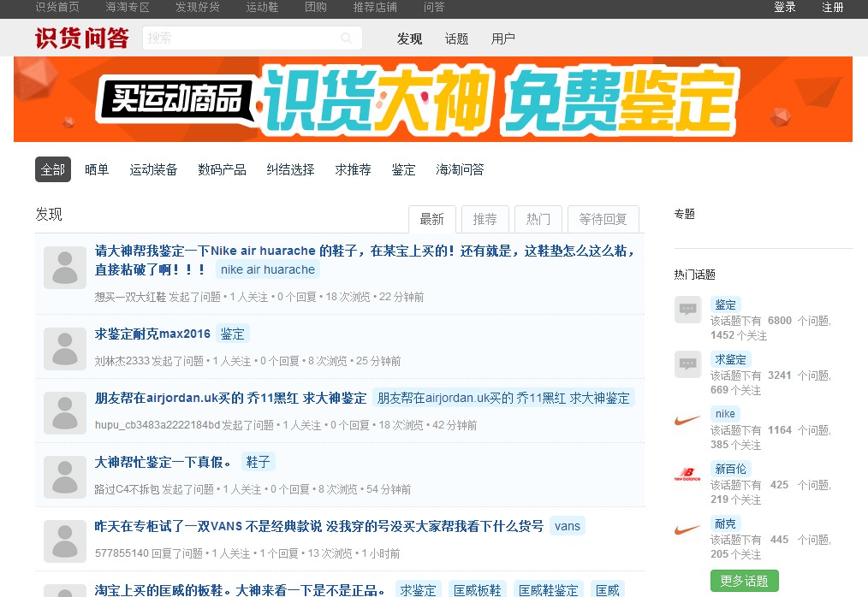Select the 求推荐 category
This screenshot has height=597, width=868.
354,170
